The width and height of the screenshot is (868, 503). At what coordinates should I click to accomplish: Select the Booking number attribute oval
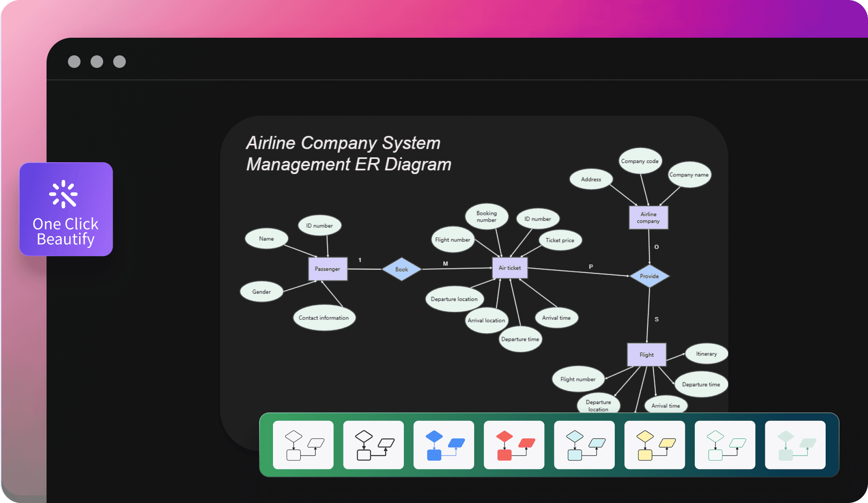[487, 216]
